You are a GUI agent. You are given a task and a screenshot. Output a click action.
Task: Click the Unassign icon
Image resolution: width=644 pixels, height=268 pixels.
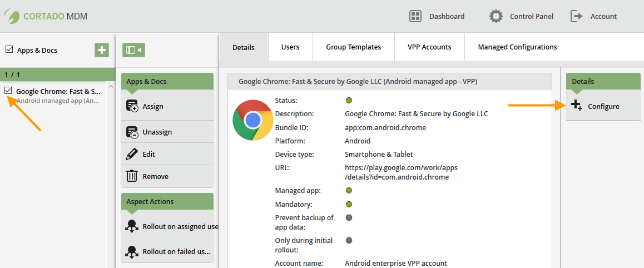(132, 132)
